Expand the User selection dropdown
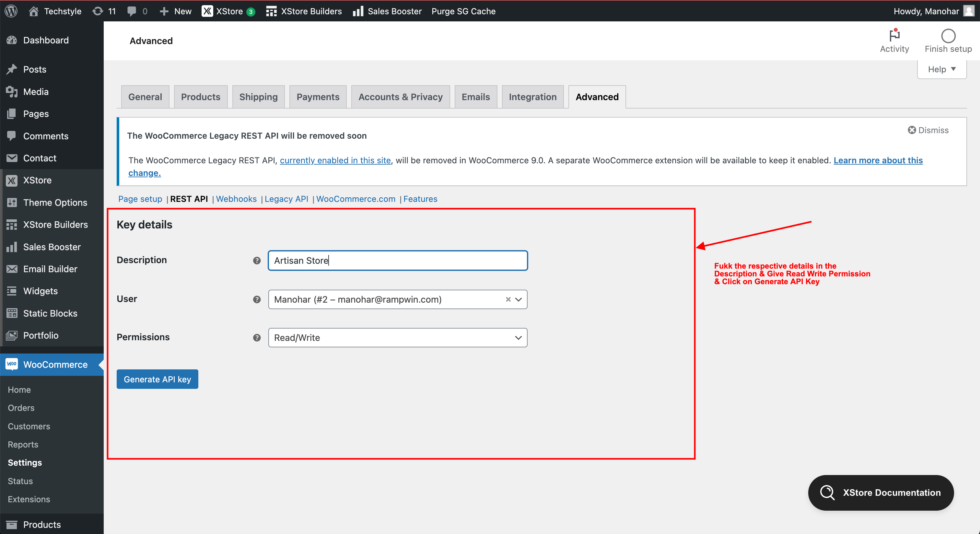 click(x=518, y=300)
